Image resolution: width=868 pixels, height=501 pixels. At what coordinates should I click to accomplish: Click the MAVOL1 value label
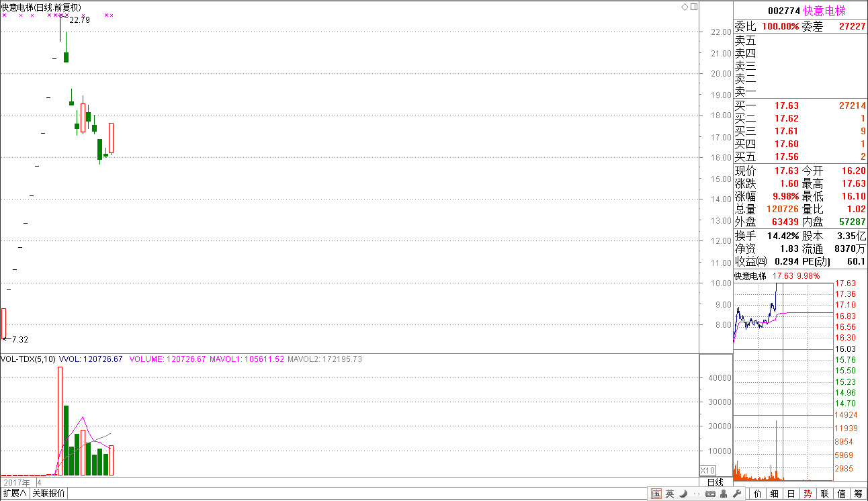click(247, 359)
